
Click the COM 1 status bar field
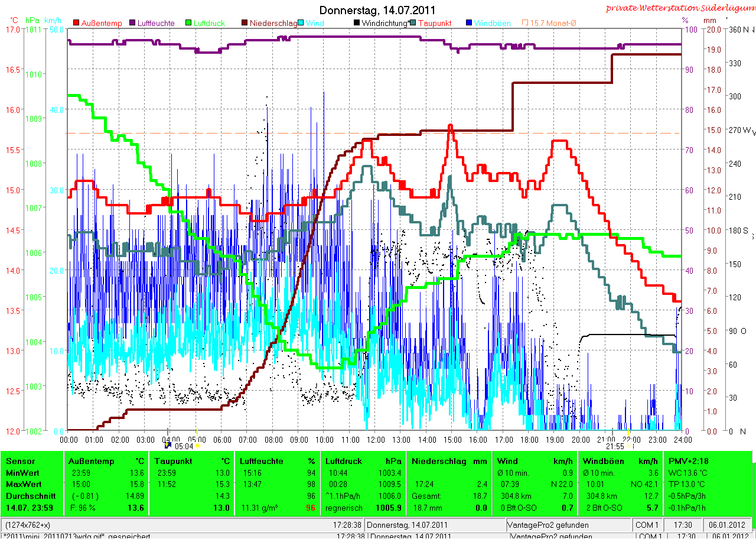647,525
